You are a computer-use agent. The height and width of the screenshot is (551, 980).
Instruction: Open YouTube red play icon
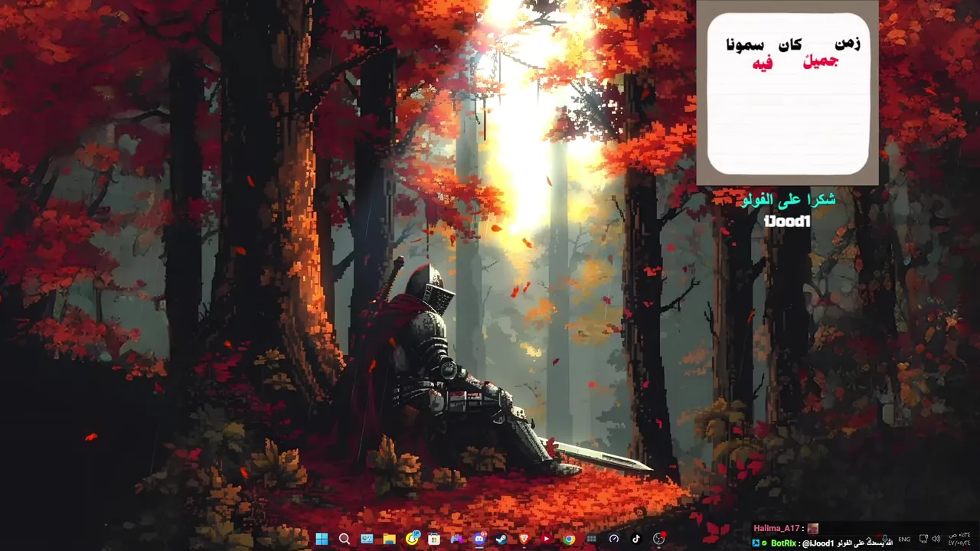click(x=546, y=539)
